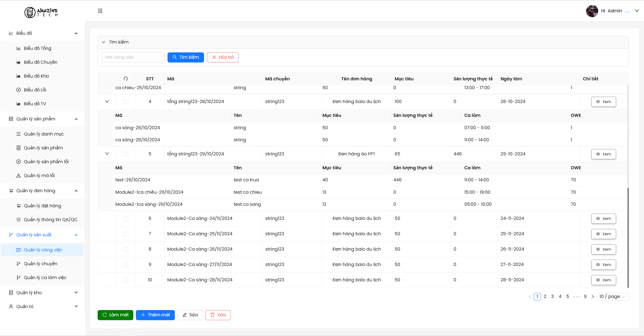The width and height of the screenshot is (644, 336).
Task: Open Quản lý ca làm việc menu item
Action: [45, 278]
